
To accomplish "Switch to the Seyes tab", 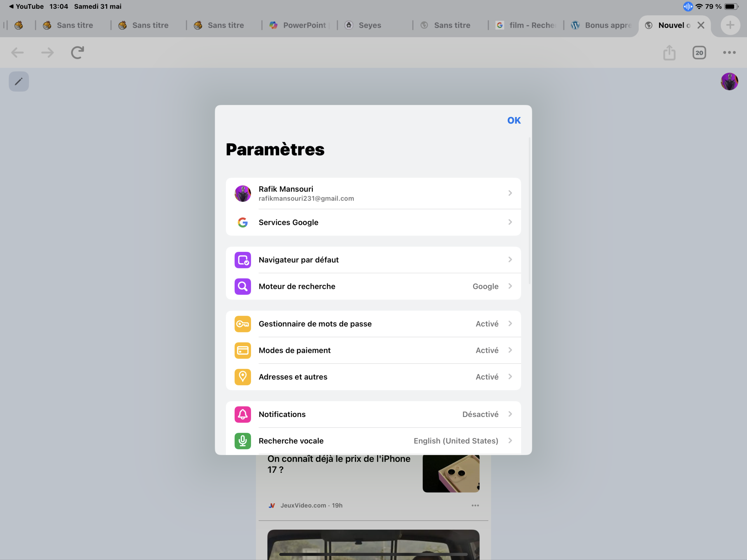I will pos(370,25).
